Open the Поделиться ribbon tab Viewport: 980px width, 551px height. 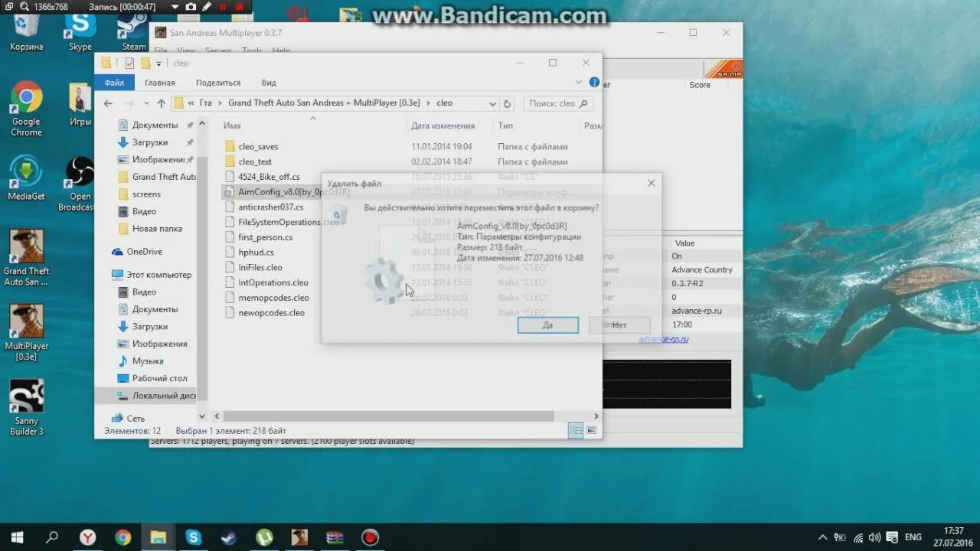tap(218, 83)
